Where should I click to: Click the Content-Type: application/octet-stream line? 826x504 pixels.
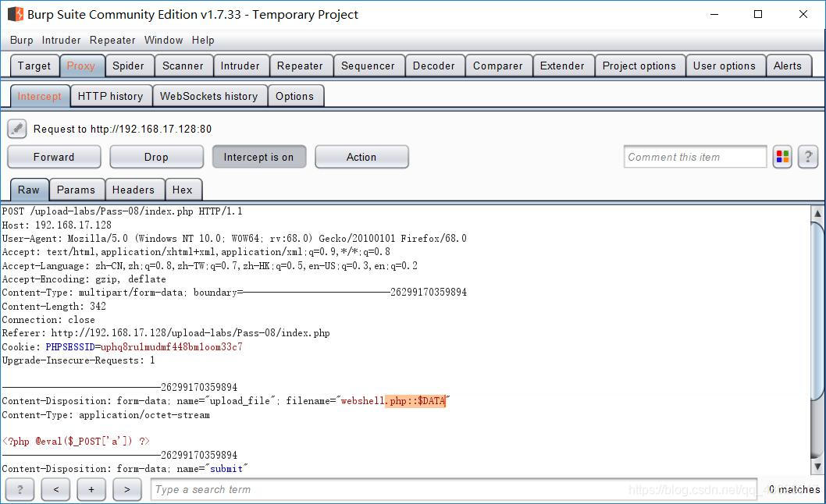(x=106, y=415)
